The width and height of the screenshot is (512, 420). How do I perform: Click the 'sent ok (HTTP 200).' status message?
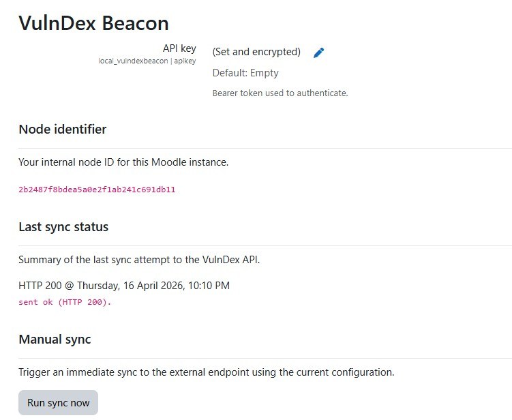(65, 302)
